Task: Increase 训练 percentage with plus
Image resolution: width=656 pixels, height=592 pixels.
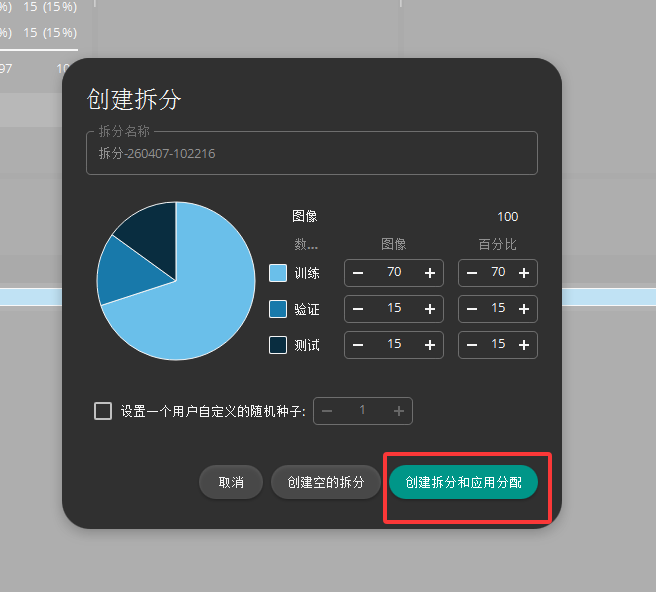Action: tap(524, 273)
